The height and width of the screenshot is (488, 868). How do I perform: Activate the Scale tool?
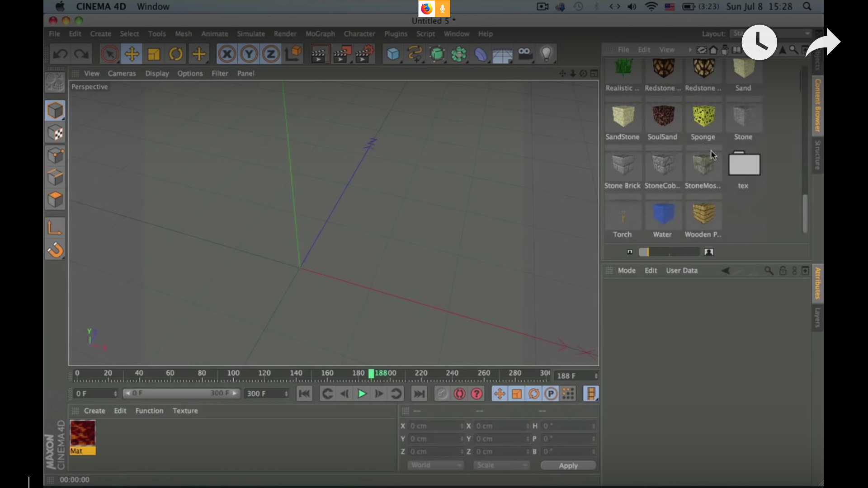click(154, 54)
